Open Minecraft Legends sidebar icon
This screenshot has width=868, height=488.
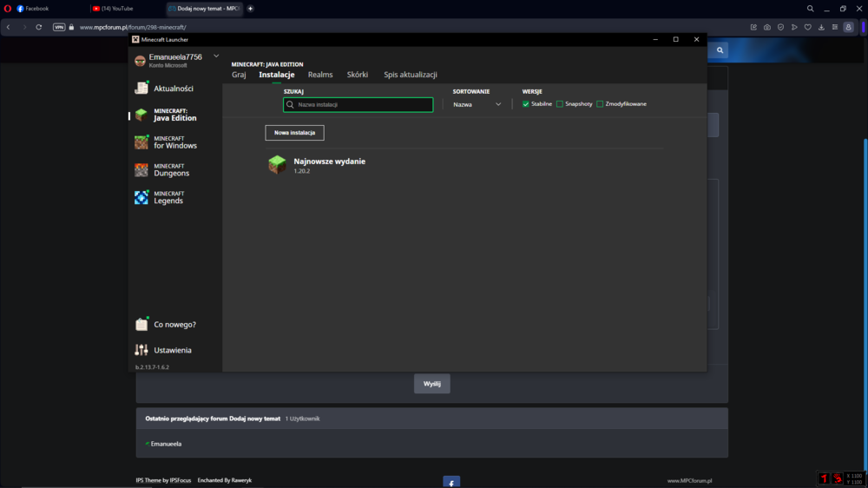pyautogui.click(x=141, y=197)
